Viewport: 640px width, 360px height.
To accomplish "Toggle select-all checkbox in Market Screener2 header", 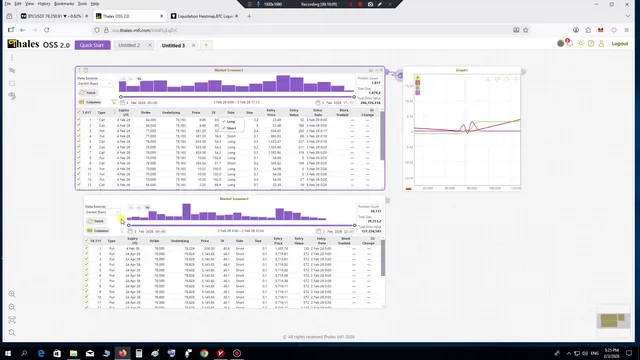I will point(87,241).
